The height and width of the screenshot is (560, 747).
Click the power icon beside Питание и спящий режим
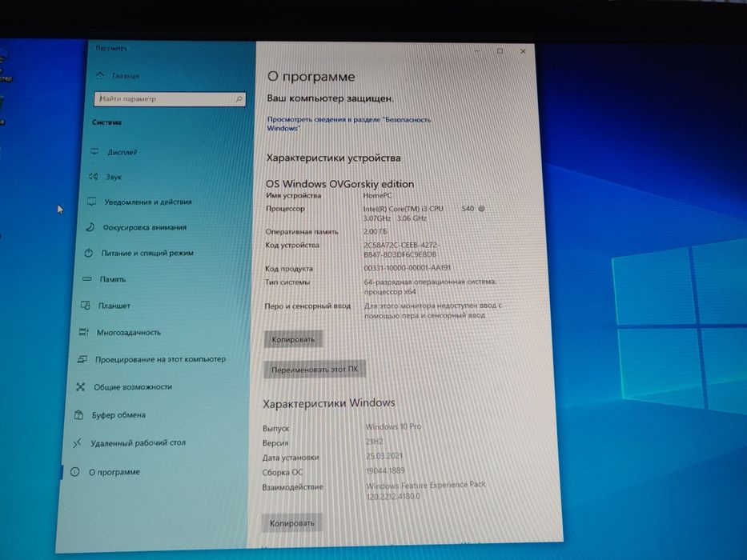(x=88, y=253)
